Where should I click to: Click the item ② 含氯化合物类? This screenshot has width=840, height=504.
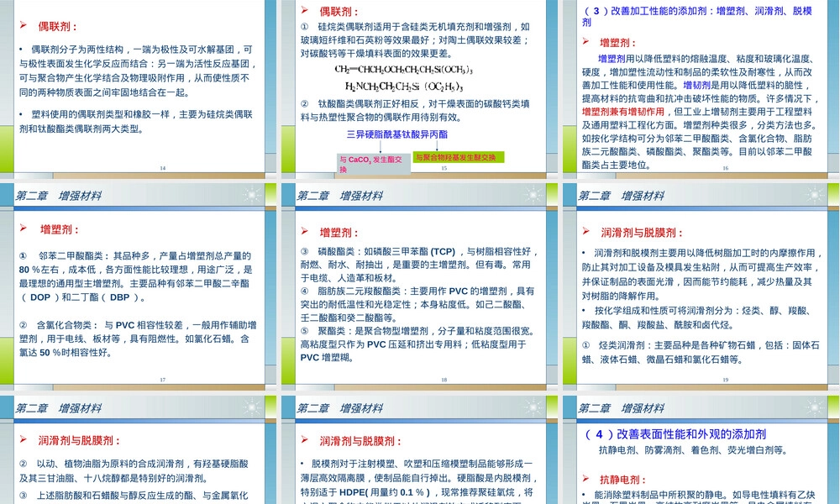point(59,325)
